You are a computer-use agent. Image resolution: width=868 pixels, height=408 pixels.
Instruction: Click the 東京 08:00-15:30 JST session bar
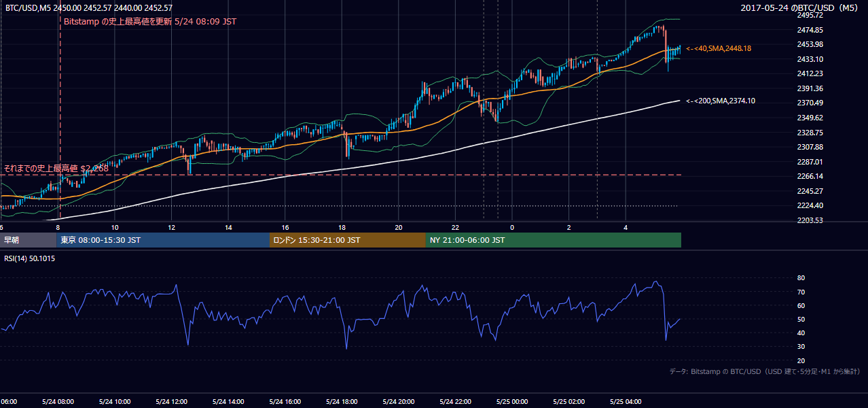point(163,240)
